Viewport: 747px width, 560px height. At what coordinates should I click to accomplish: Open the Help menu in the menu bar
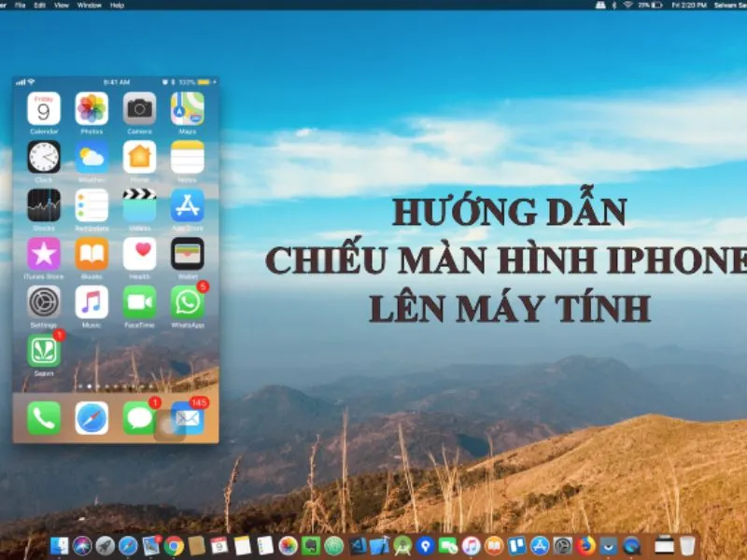(118, 6)
